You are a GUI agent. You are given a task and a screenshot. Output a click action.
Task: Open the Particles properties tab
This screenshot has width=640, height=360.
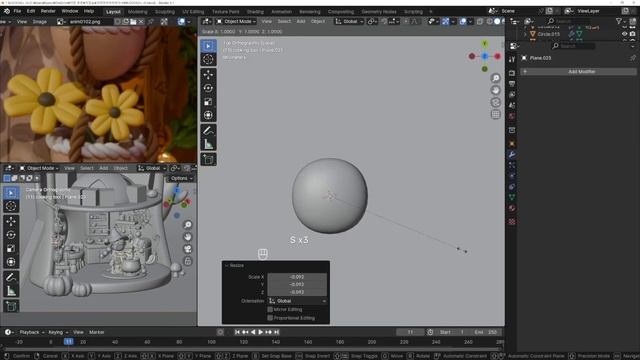pos(512,165)
